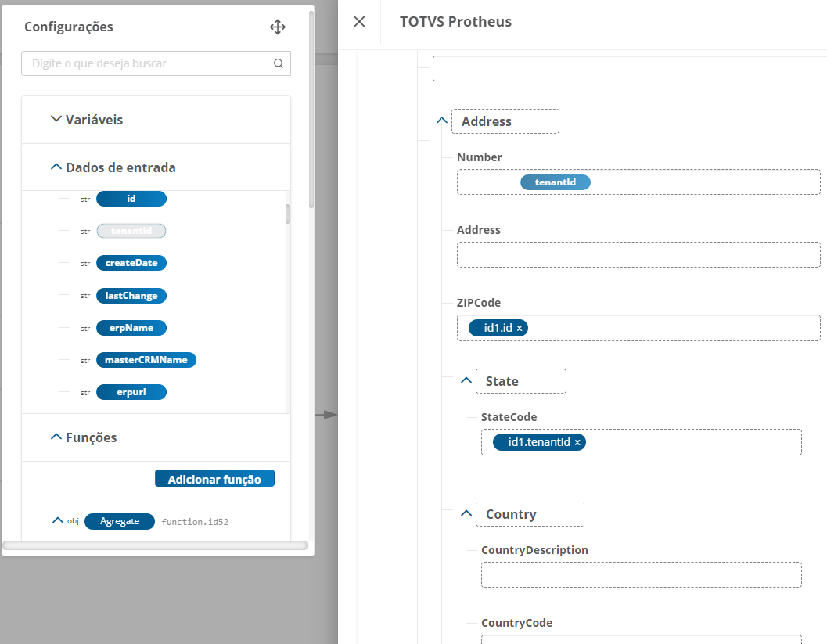Click the Address group title box
The width and height of the screenshot is (827, 644).
pyautogui.click(x=505, y=121)
